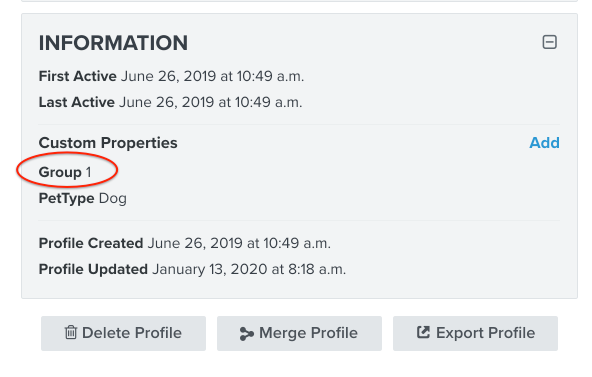The image size is (592, 377).
Task: Click the First Active date value
Action: (x=213, y=76)
